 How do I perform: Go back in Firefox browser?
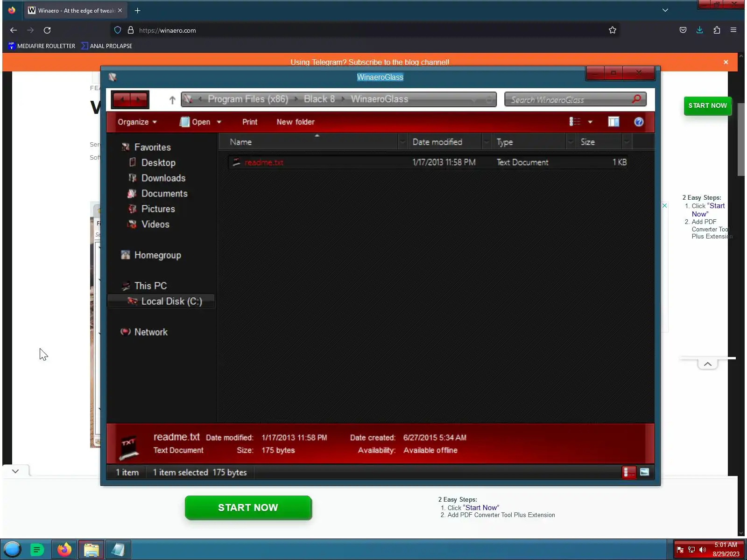(13, 30)
